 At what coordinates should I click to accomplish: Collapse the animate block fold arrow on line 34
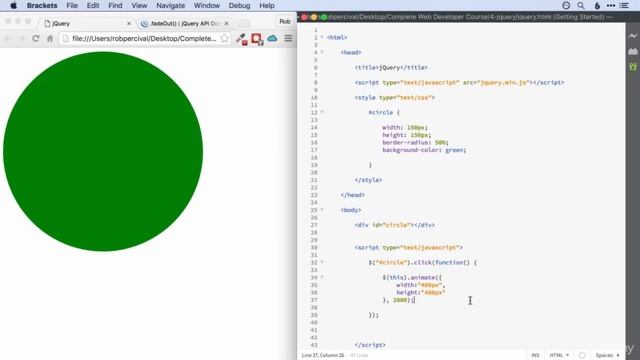tap(322, 277)
